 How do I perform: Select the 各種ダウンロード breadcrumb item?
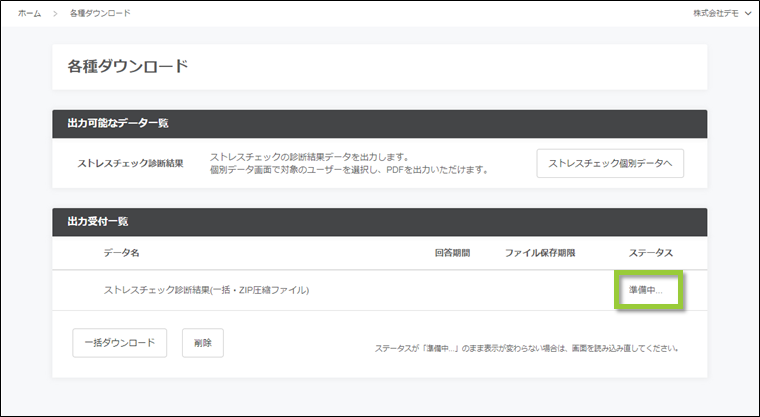[x=100, y=13]
